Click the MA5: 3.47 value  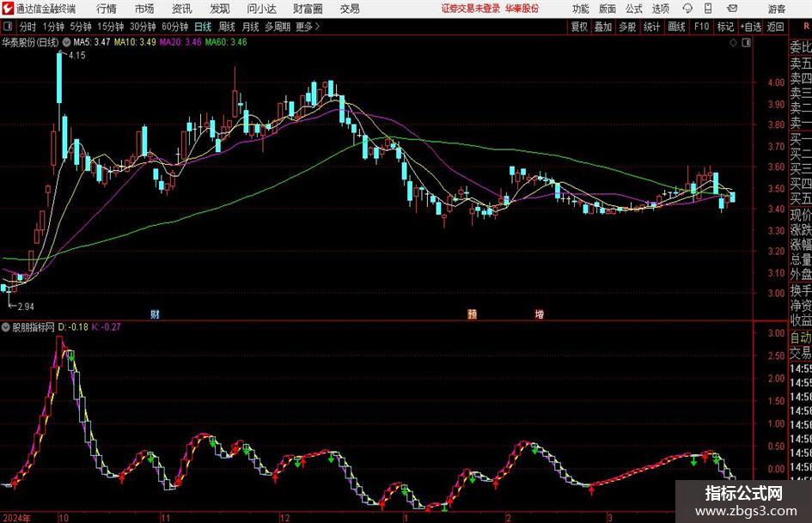tap(92, 42)
